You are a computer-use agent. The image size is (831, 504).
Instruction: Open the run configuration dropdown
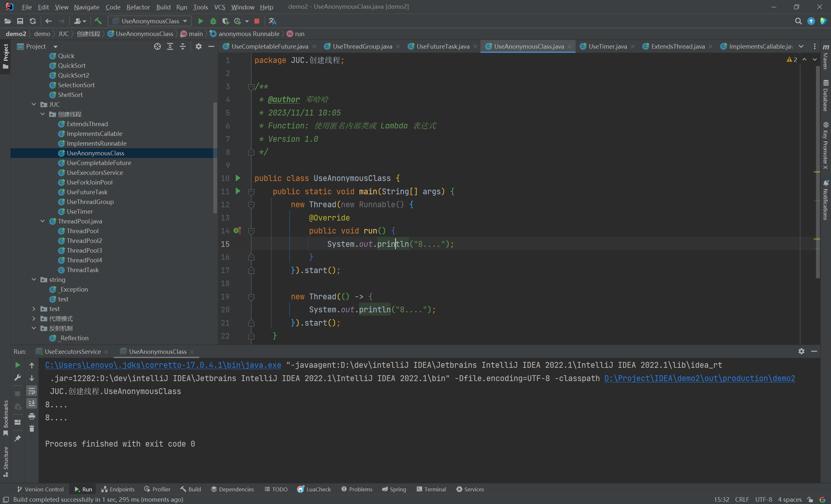click(150, 21)
